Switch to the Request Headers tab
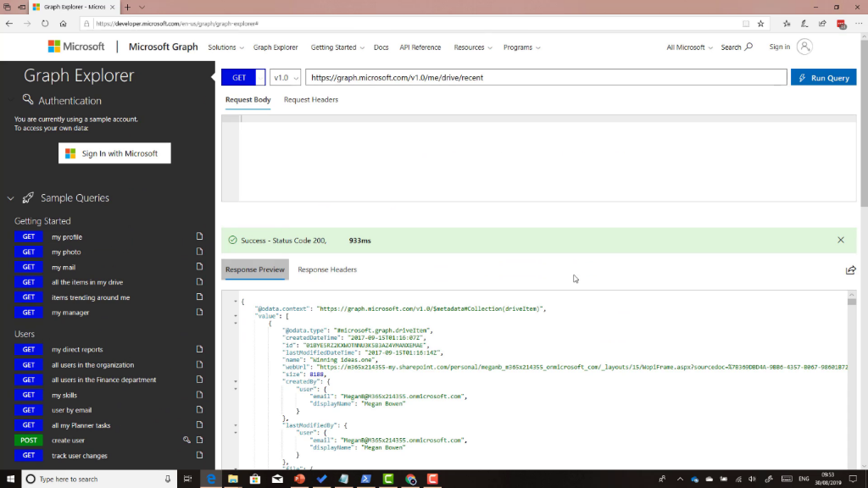Screen dimensions: 868x488 coord(311,100)
